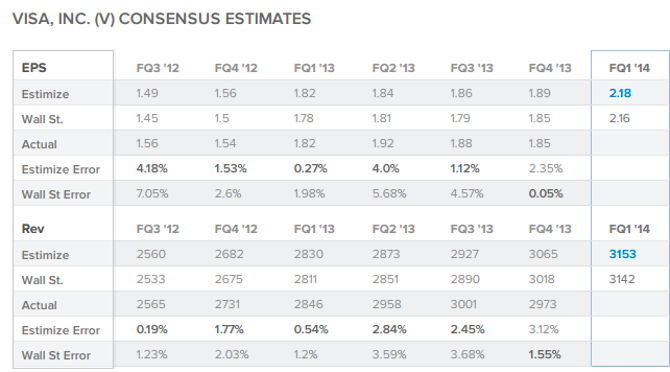Image resolution: width=670 pixels, height=372 pixels.
Task: Click revenue Wall St Error 1.55%
Action: 544,355
